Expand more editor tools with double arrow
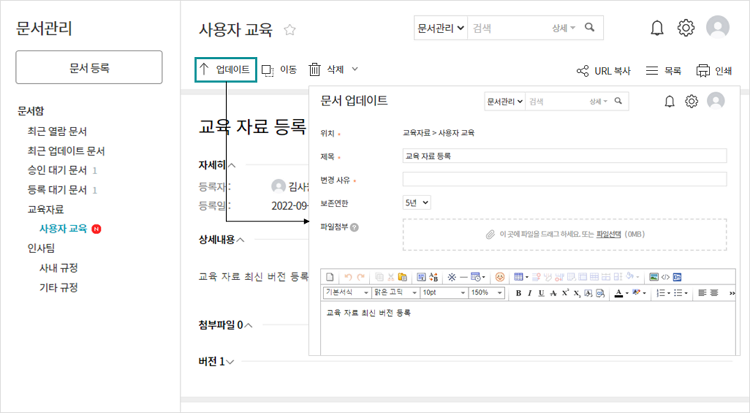The height and width of the screenshot is (413, 750). point(732,293)
